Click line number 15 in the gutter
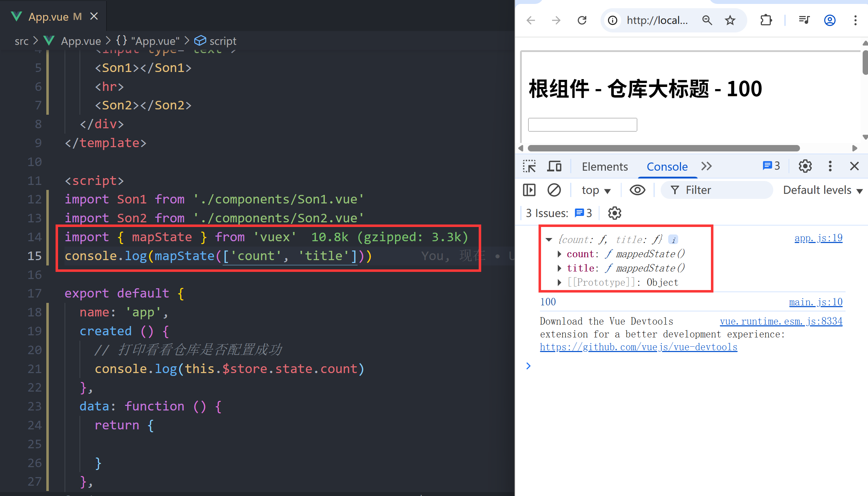 pyautogui.click(x=35, y=256)
